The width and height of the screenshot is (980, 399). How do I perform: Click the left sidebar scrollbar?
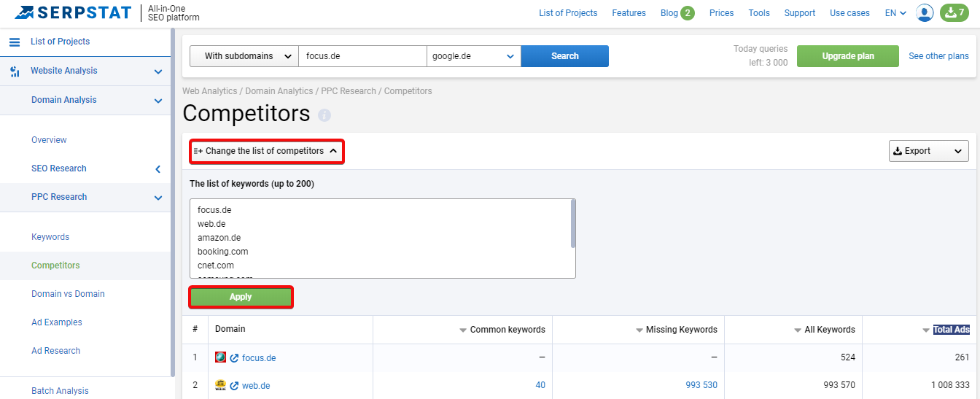[x=173, y=203]
